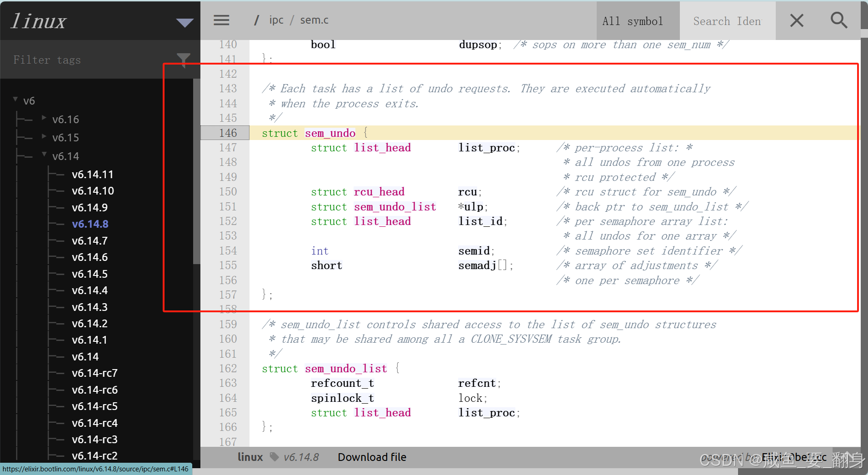Image resolution: width=868 pixels, height=475 pixels.
Task: Select version v6.14.7
Action: coord(90,241)
